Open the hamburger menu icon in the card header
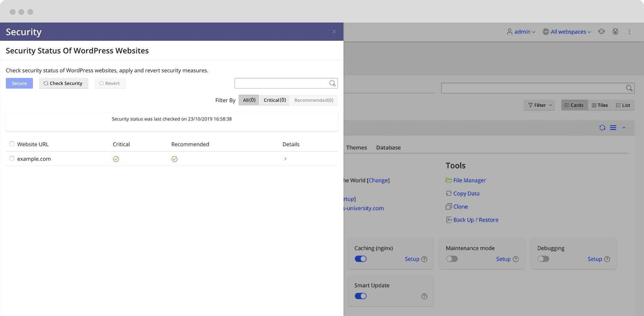This screenshot has height=316, width=644. (x=613, y=128)
